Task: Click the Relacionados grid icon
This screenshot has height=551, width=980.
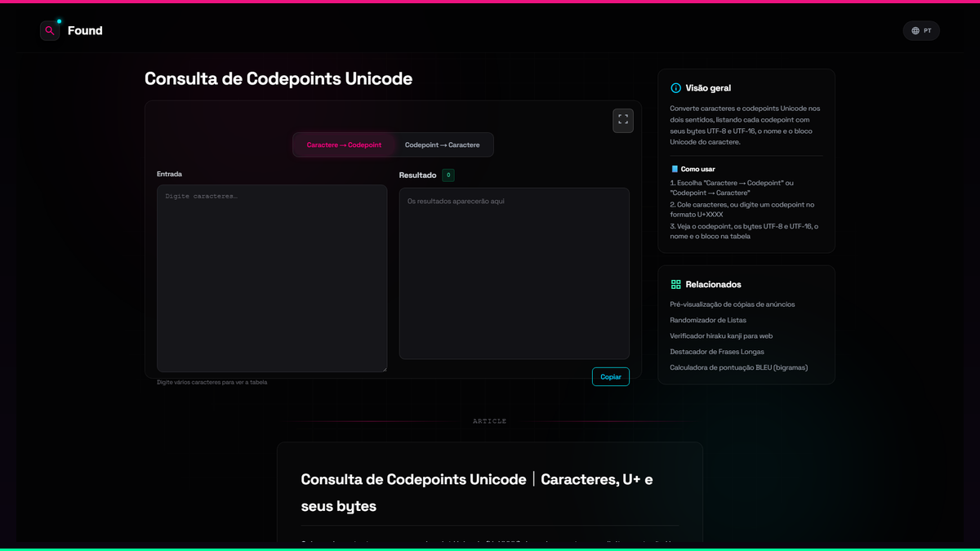Action: click(x=675, y=285)
